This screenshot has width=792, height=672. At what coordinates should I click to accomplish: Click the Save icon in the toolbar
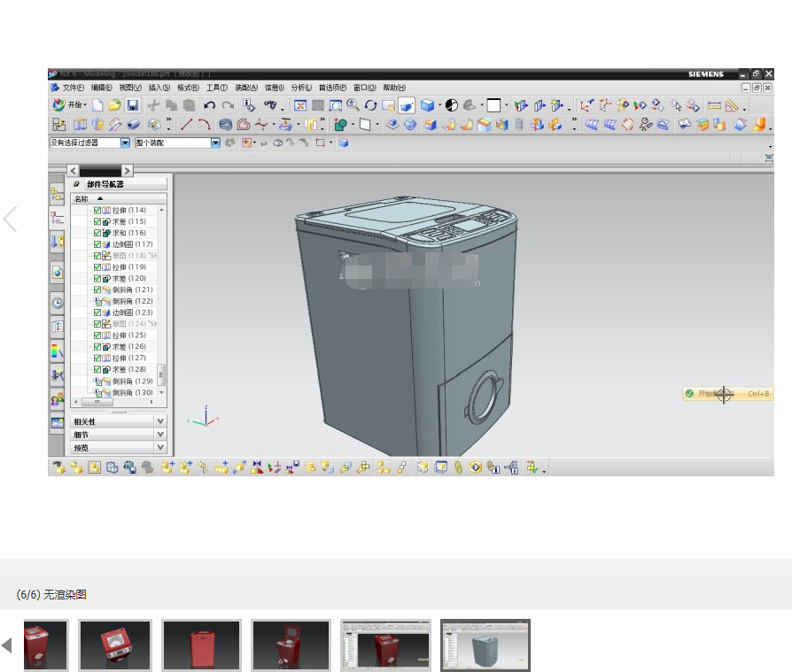coord(131,105)
